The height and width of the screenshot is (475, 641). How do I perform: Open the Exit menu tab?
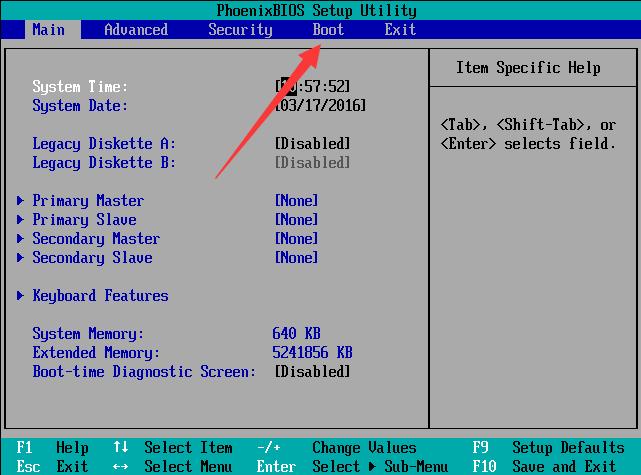[x=400, y=29]
